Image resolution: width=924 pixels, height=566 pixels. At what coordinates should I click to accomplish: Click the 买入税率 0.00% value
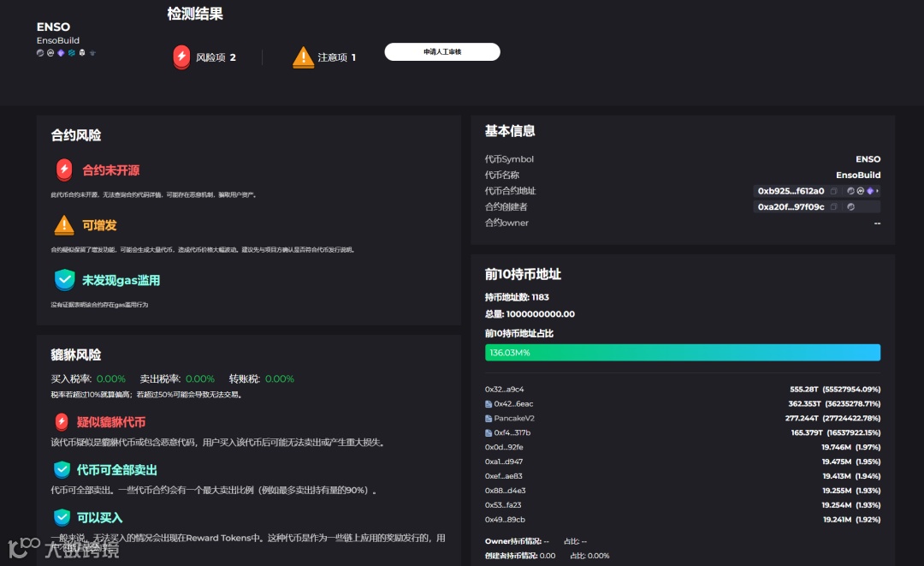[x=110, y=378]
